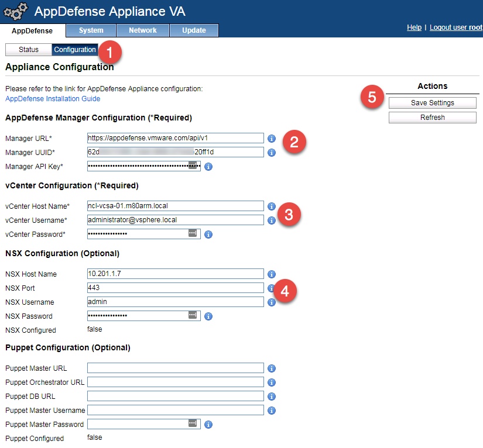Switch to the System tab

tap(91, 30)
